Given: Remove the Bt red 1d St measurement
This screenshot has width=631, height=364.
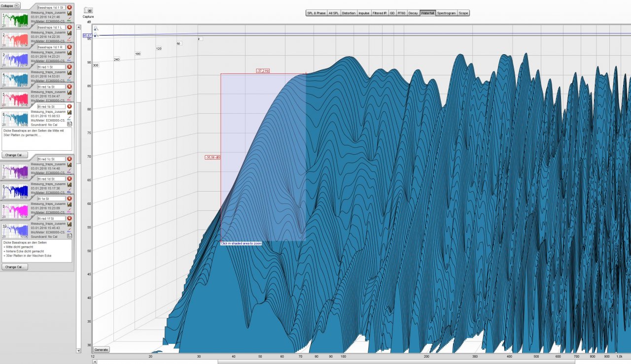Looking at the screenshot, I should (x=70, y=178).
